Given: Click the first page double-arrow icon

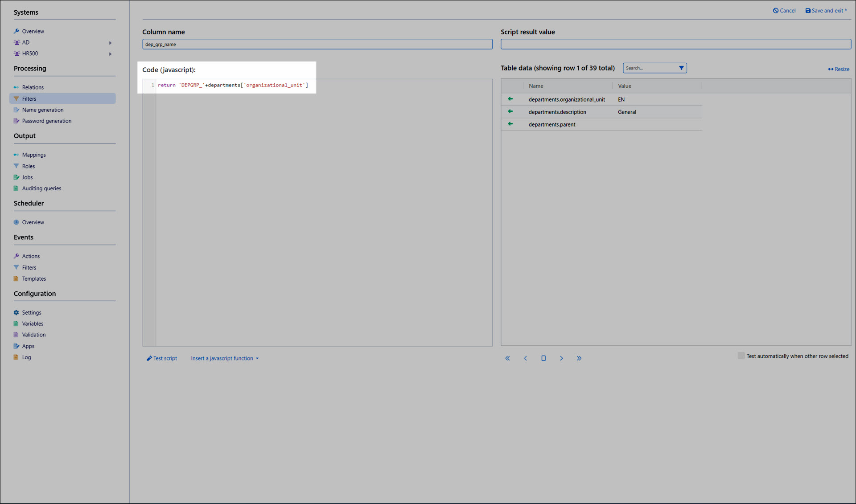Looking at the screenshot, I should coord(507,358).
